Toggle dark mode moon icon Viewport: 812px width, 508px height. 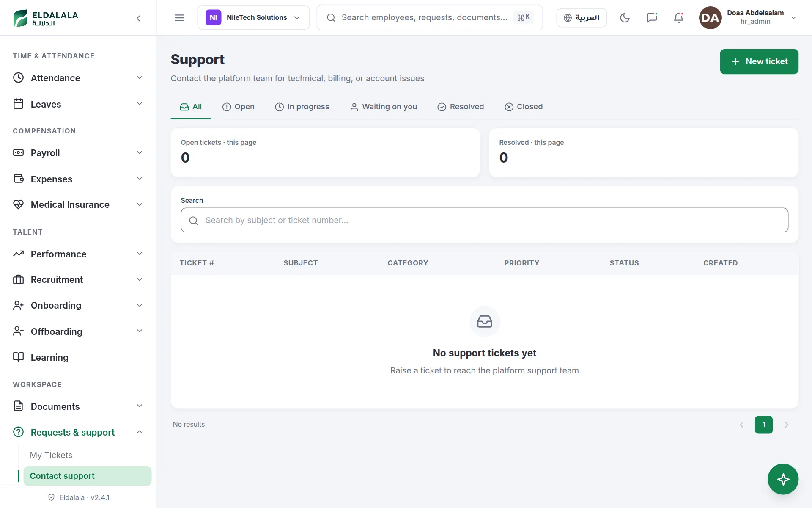click(625, 18)
